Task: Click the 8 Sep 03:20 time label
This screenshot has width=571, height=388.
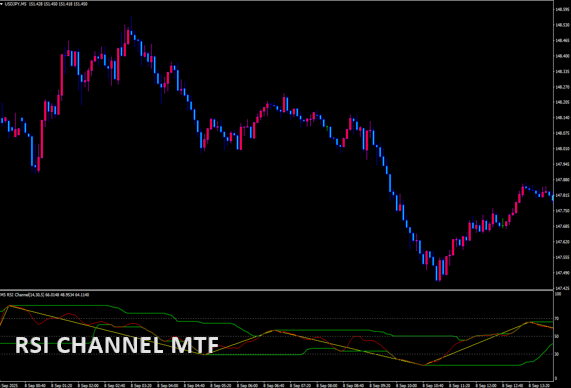Action: point(141,385)
